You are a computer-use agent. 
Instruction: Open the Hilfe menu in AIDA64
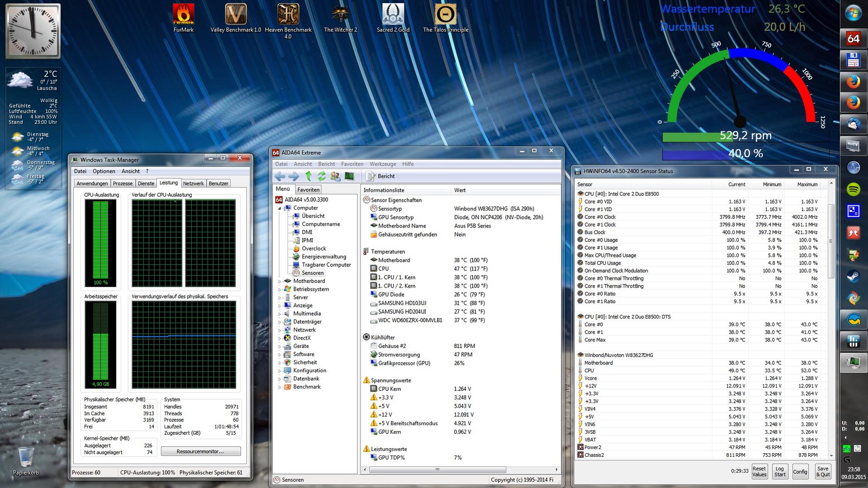click(x=408, y=164)
